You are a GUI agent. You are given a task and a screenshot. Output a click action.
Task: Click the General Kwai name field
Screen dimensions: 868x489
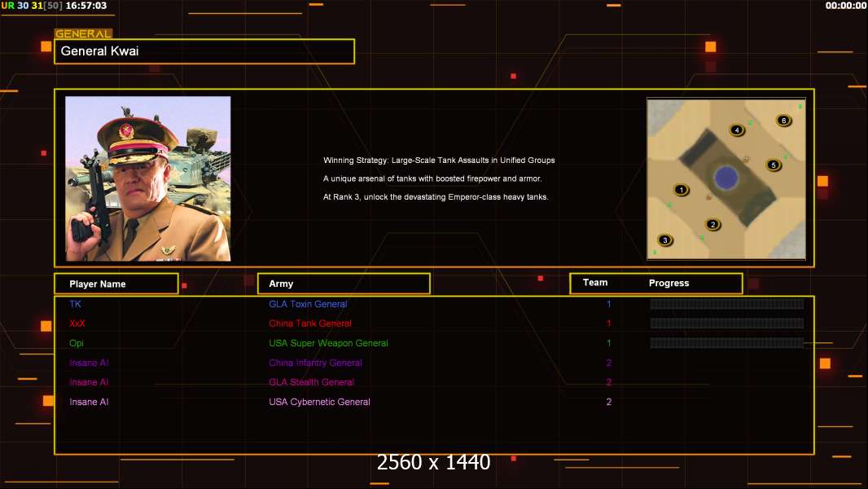tap(204, 51)
